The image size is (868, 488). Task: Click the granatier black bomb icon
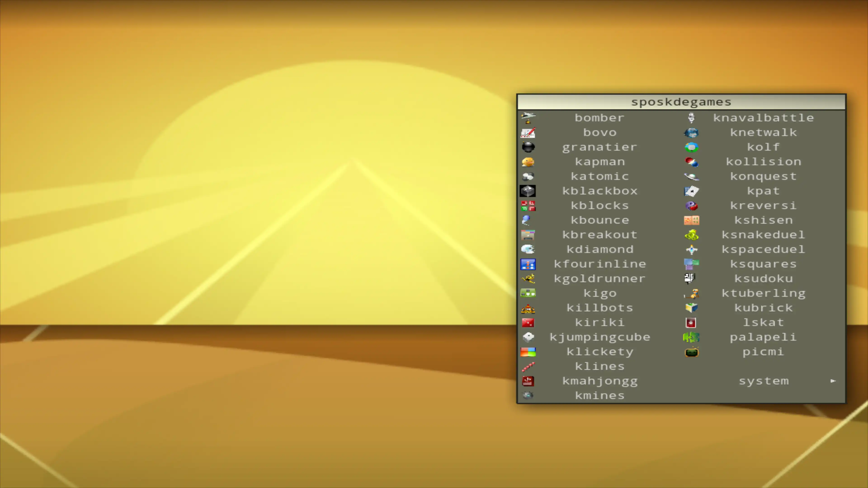pyautogui.click(x=528, y=147)
